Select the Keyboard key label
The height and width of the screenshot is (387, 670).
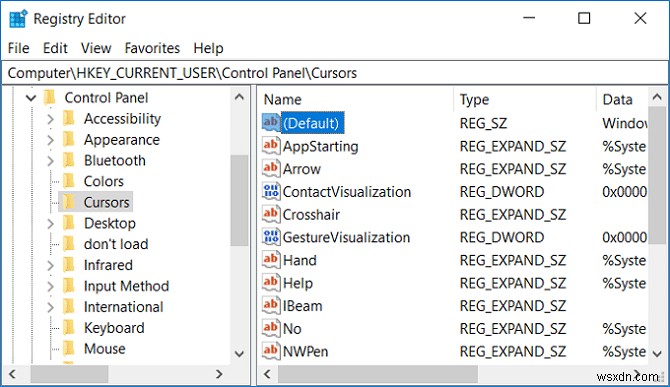tap(114, 328)
